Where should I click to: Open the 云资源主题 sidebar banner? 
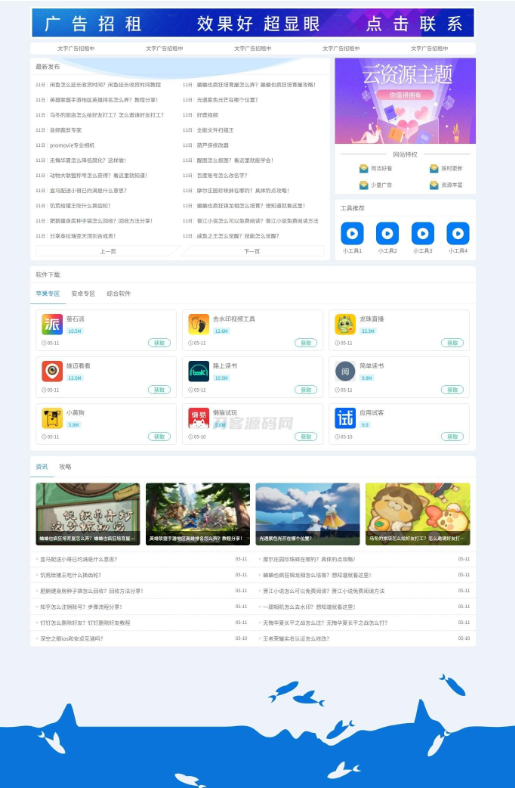405,101
